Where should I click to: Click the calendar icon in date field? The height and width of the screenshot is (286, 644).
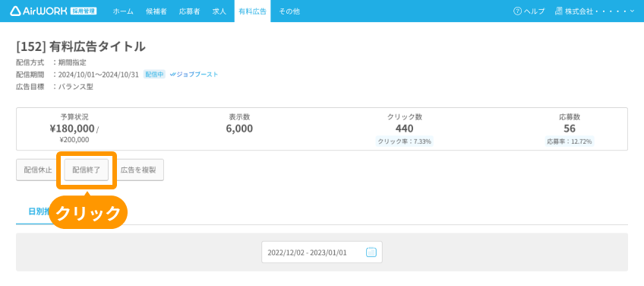coord(371,253)
